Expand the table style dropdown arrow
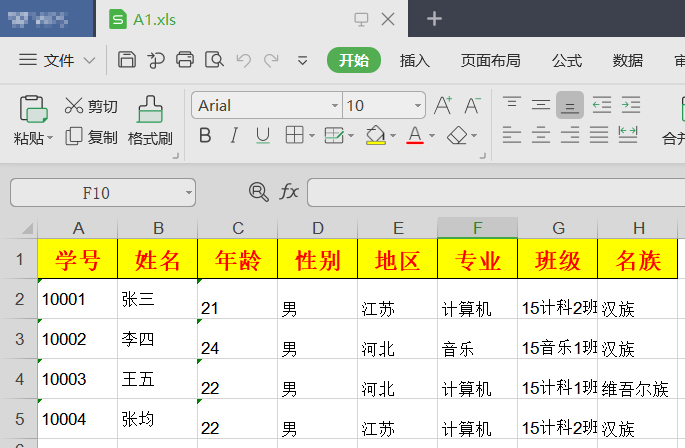The height and width of the screenshot is (448, 685). click(351, 135)
